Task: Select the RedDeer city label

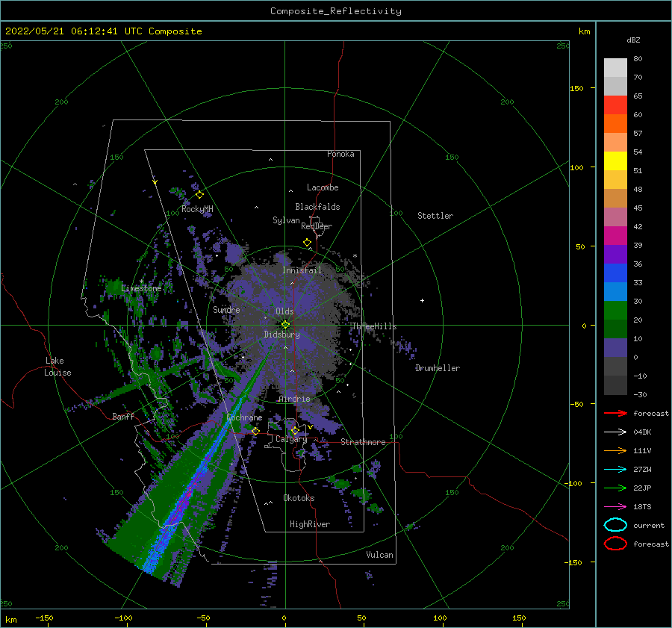Action: (x=317, y=226)
